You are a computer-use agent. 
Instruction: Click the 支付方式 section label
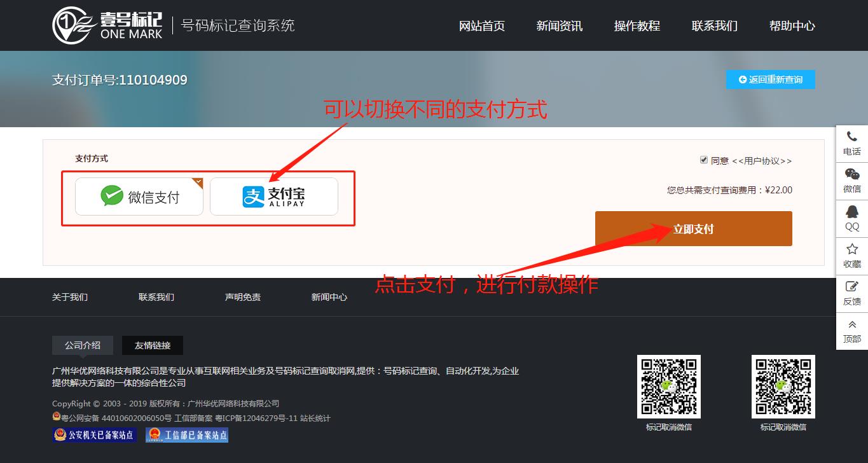92,158
